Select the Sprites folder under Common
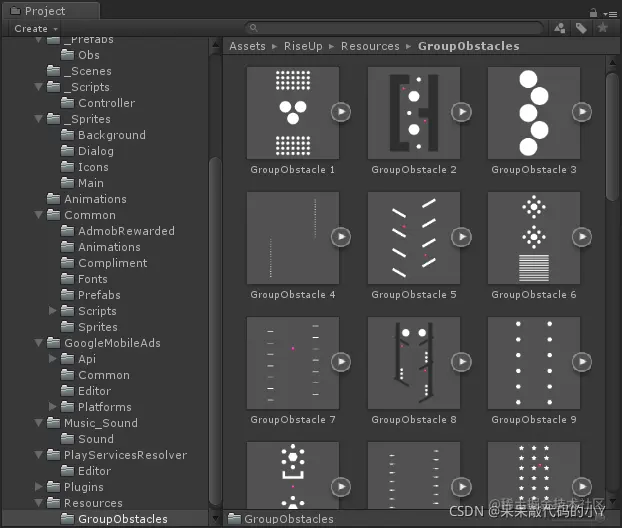 click(x=89, y=327)
